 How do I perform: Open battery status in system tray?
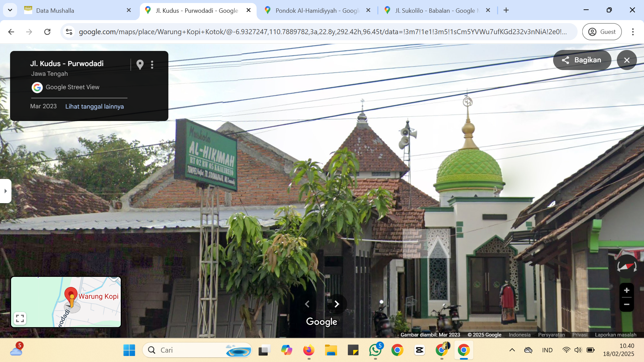(x=591, y=350)
